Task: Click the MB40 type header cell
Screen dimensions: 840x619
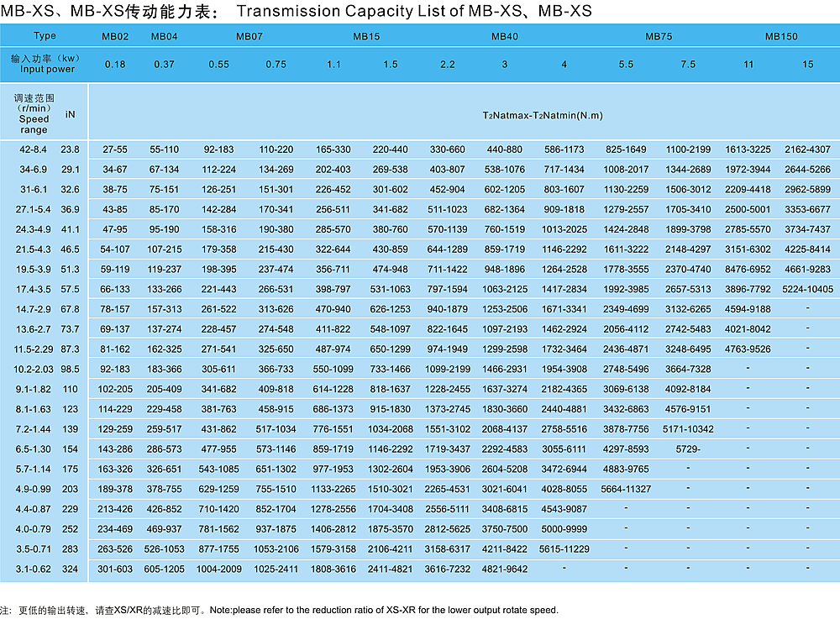Action: [504, 37]
